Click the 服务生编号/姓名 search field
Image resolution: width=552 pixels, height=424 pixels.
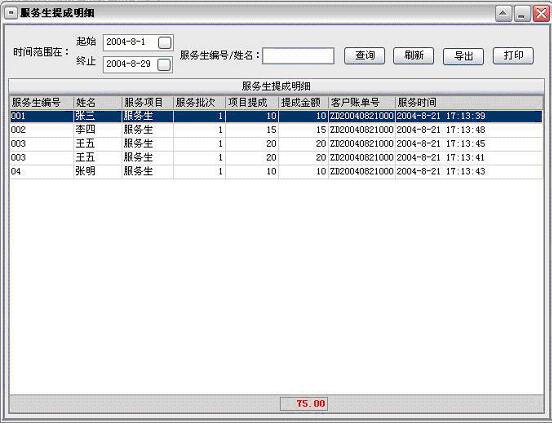tap(298, 56)
